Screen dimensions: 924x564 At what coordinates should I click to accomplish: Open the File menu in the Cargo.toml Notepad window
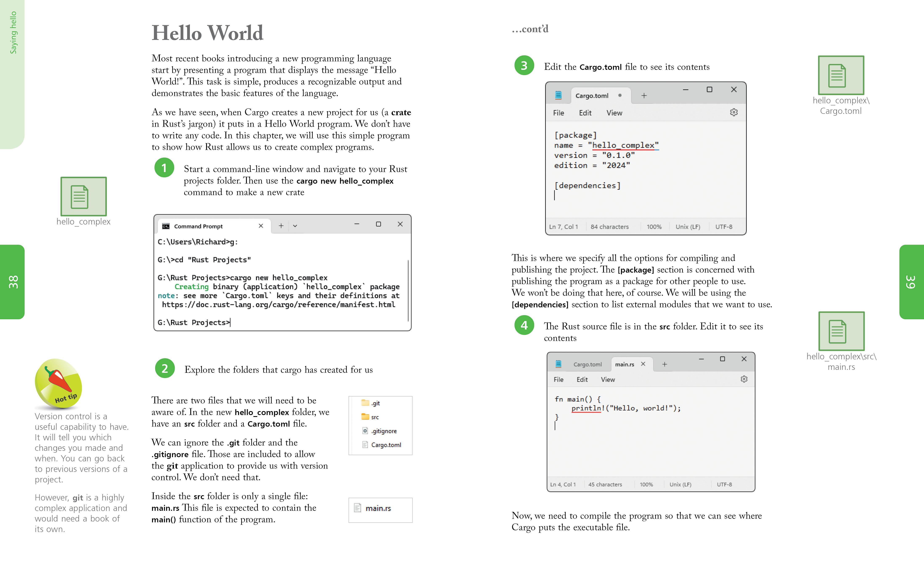click(558, 113)
